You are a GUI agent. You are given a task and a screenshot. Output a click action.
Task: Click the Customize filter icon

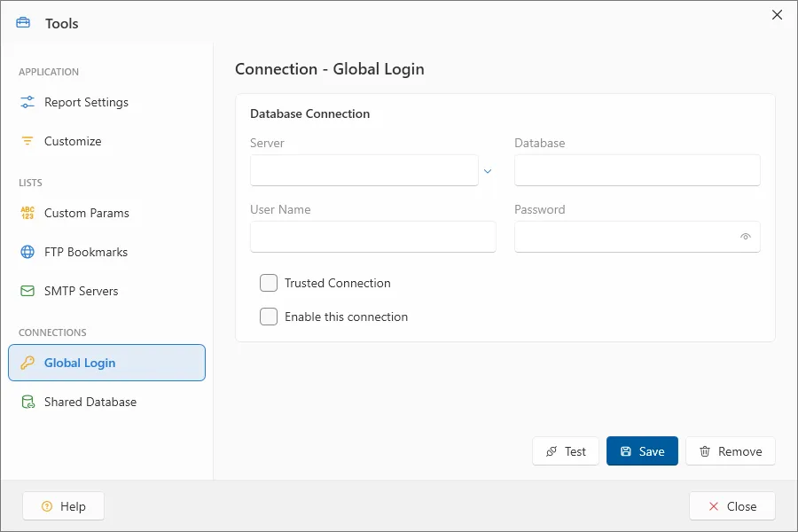[x=27, y=141]
